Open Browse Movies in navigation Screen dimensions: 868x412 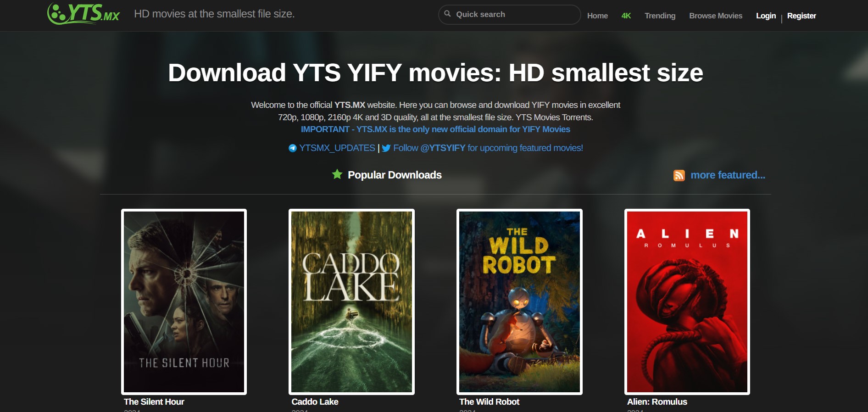click(x=716, y=16)
